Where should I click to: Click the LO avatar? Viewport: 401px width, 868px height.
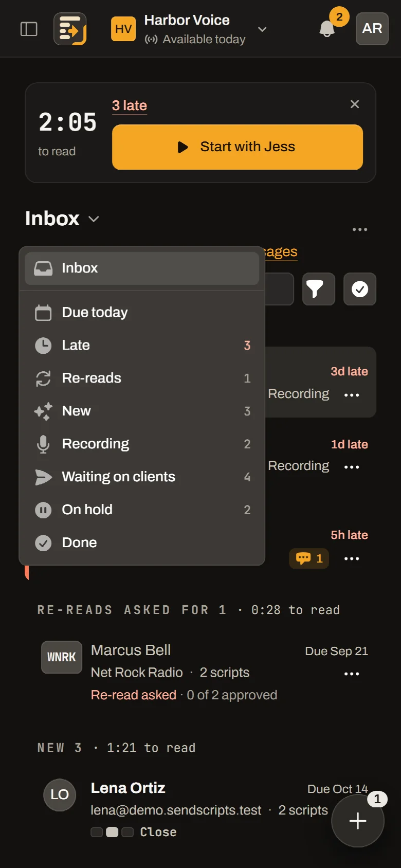(60, 795)
